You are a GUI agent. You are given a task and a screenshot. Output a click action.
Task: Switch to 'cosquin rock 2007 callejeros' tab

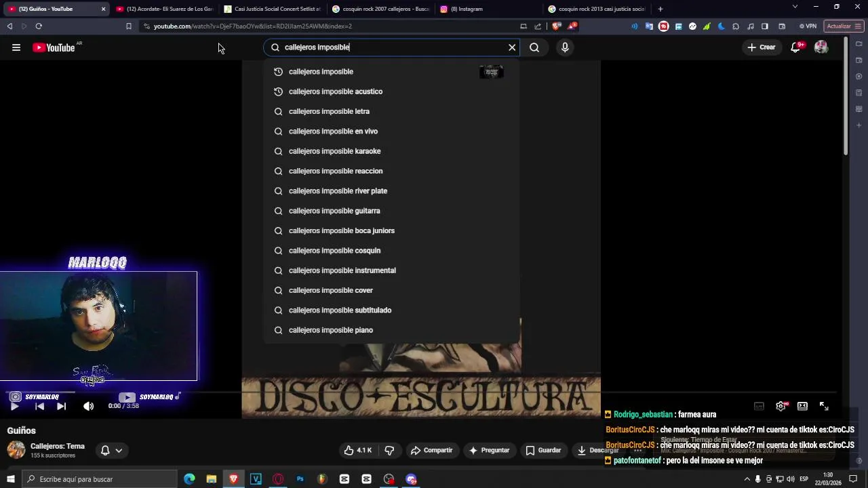[x=380, y=9]
